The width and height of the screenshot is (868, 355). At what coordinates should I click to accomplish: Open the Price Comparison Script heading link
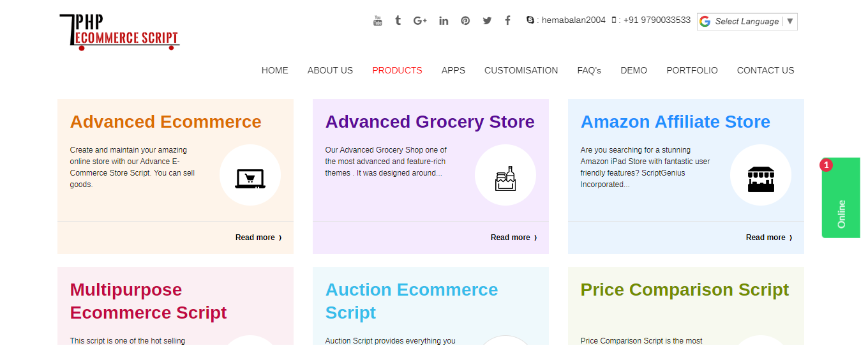point(685,290)
